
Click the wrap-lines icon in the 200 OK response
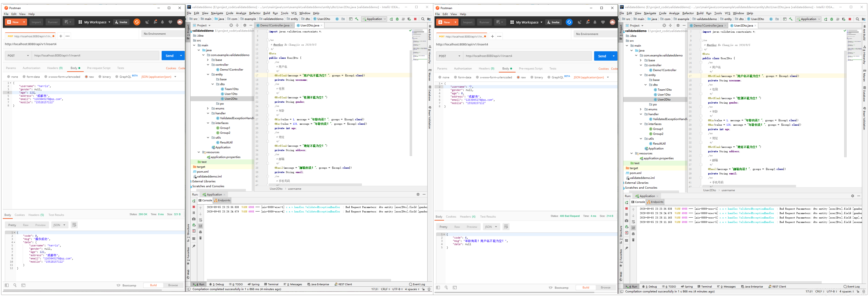point(74,225)
